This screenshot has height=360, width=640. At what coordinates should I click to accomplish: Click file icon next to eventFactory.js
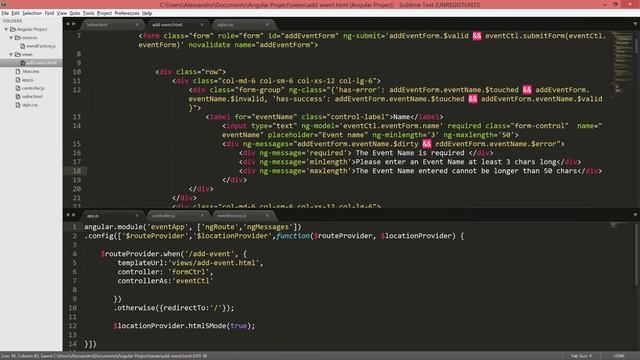23,46
